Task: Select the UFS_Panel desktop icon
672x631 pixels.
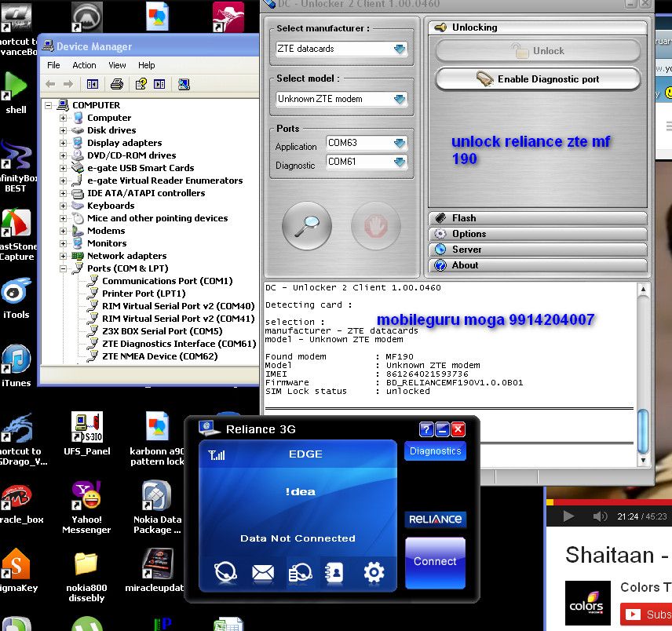Action: pos(87,433)
